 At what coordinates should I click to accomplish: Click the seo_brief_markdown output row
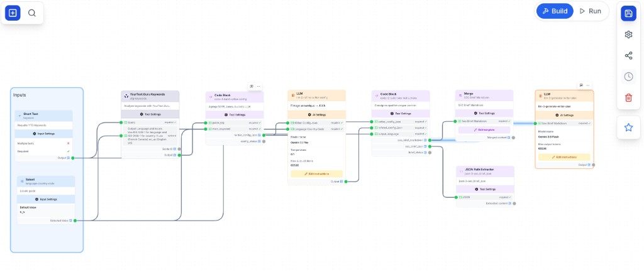(x=401, y=140)
